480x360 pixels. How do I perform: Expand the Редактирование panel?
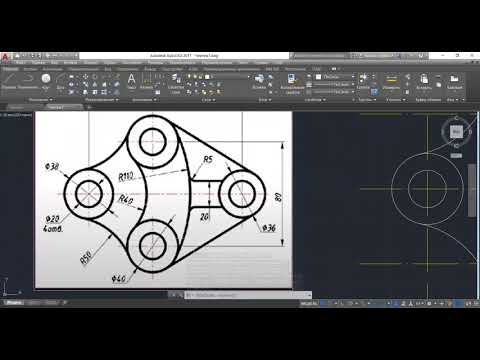pyautogui.click(x=102, y=100)
